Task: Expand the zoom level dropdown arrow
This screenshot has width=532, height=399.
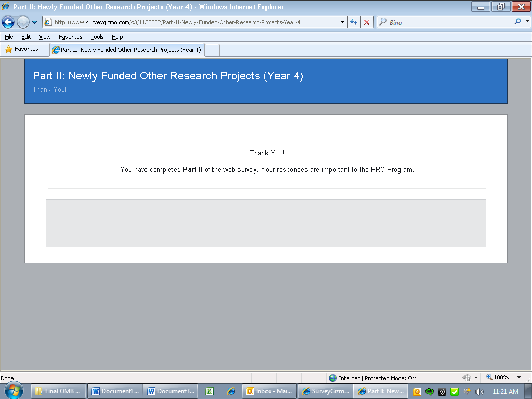Action: (x=518, y=377)
